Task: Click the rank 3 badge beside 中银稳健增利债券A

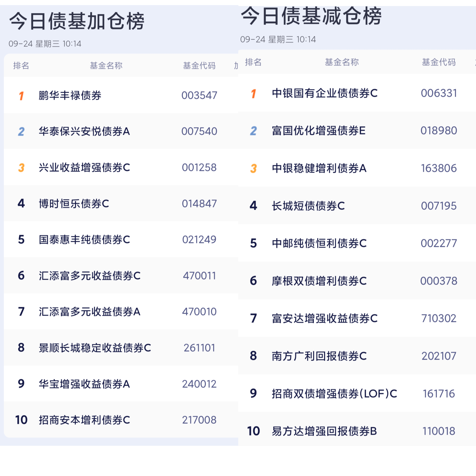Action: point(254,168)
